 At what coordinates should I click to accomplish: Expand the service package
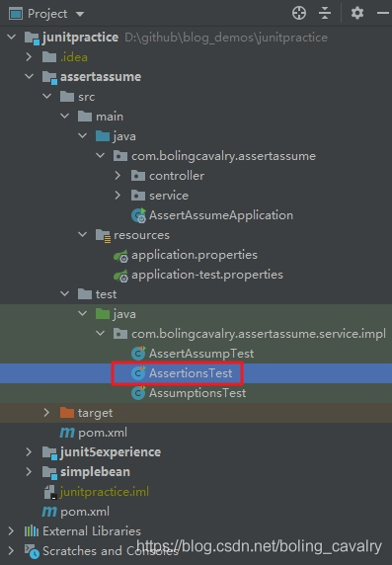point(118,196)
